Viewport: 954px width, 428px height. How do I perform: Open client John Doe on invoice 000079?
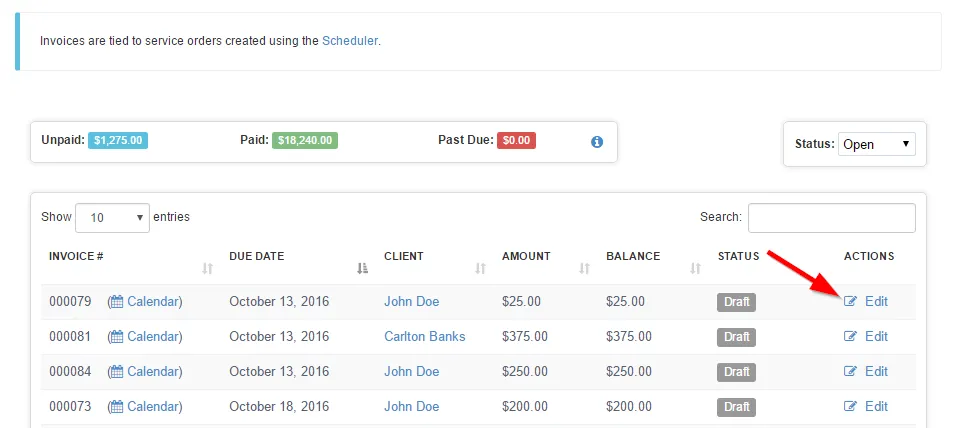tap(411, 301)
